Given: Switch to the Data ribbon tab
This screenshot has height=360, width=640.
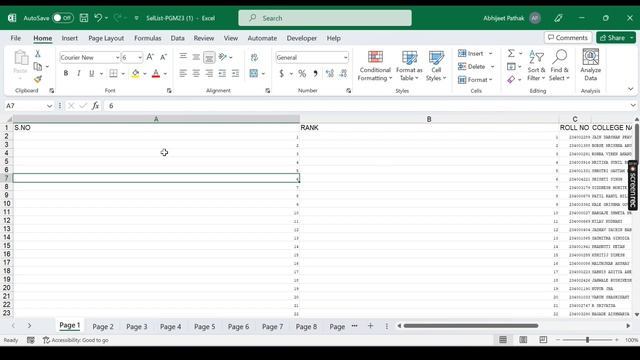Looking at the screenshot, I should tap(178, 38).
